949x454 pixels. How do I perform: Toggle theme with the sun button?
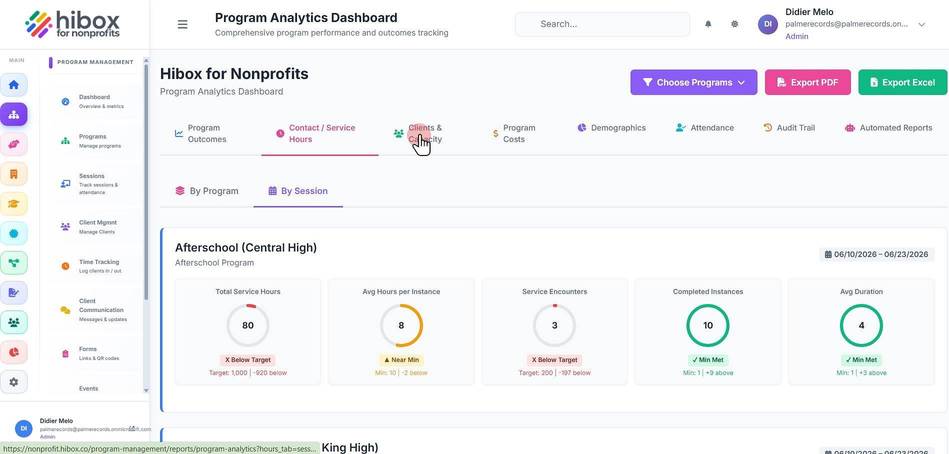pos(735,24)
